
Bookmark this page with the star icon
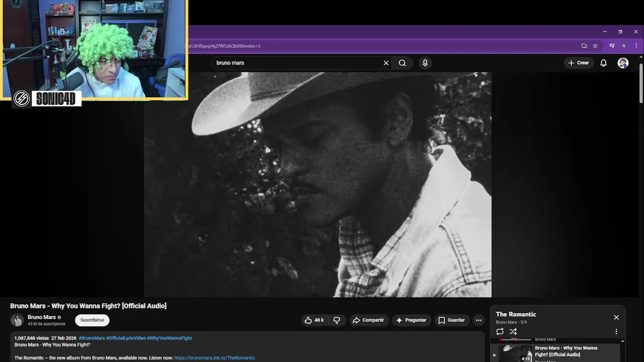[595, 46]
